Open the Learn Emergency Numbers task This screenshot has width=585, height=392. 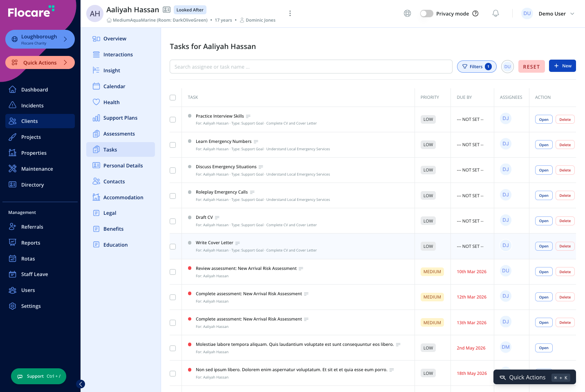coord(544,145)
